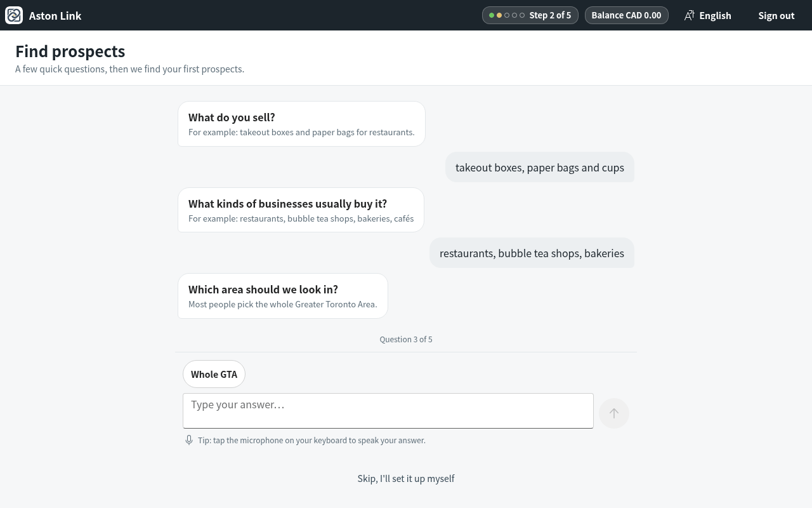Click "Most people pick the whole Greater Toronto Area."
The width and height of the screenshot is (812, 508).
[x=282, y=304]
